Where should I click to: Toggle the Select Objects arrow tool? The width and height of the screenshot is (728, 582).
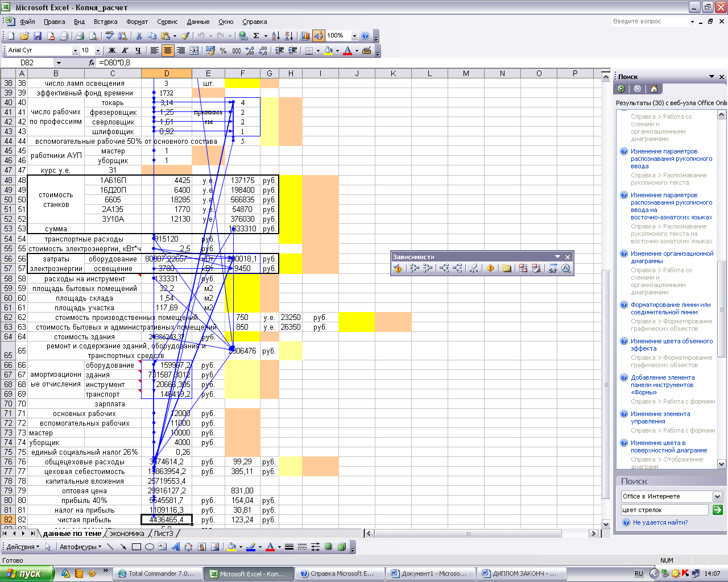[48, 547]
